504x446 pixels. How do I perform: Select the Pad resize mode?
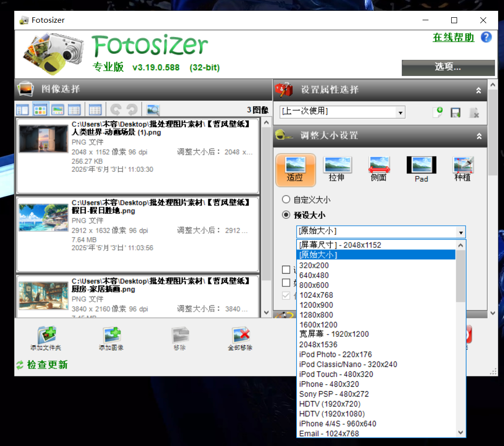[422, 170]
